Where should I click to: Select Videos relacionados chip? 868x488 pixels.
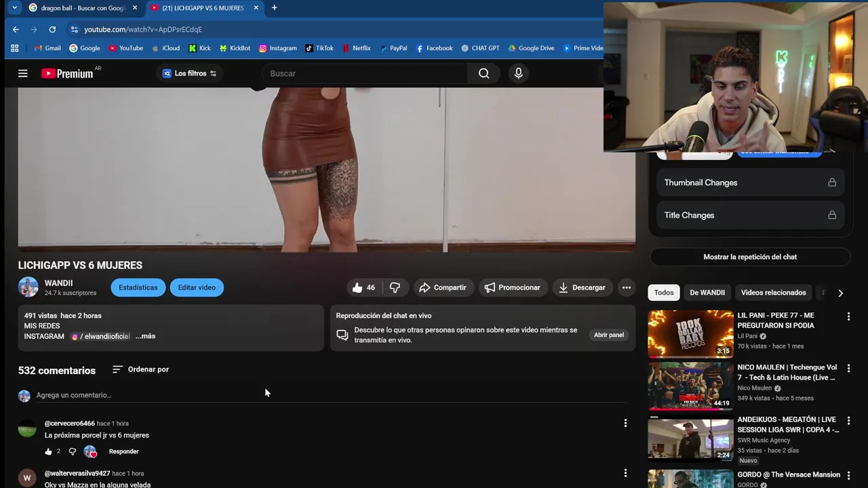pyautogui.click(x=773, y=292)
